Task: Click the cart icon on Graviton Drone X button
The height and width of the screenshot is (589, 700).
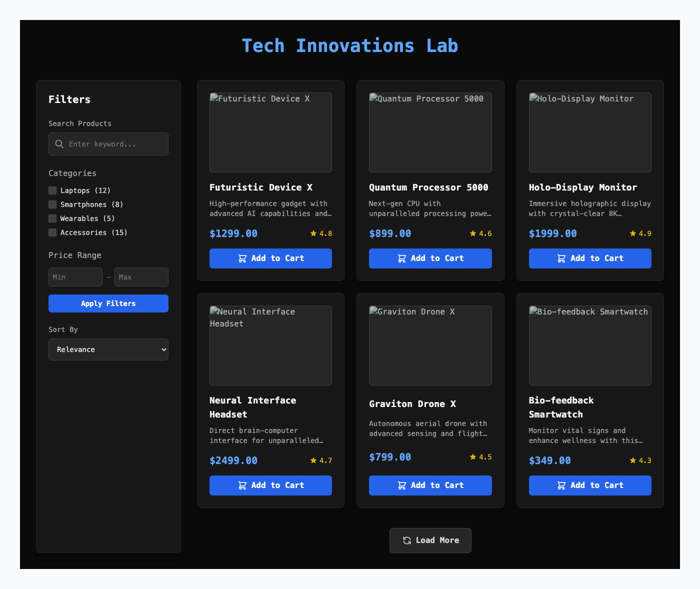Action: [401, 485]
